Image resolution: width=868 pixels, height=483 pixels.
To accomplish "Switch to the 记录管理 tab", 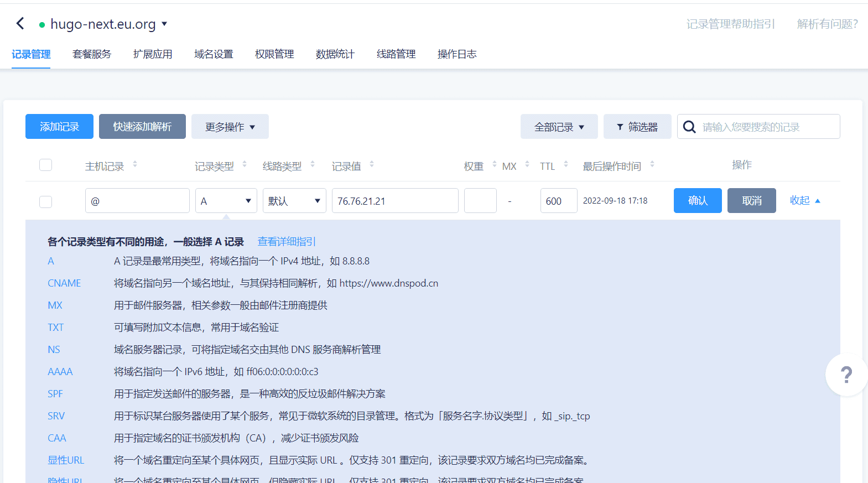I will click(x=31, y=54).
